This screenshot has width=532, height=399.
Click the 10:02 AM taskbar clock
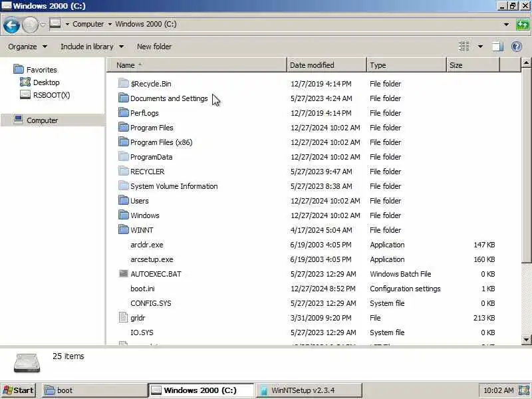[x=498, y=390]
